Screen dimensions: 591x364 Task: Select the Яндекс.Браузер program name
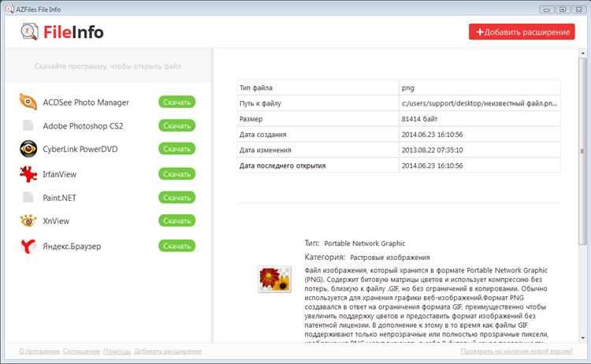click(x=72, y=247)
